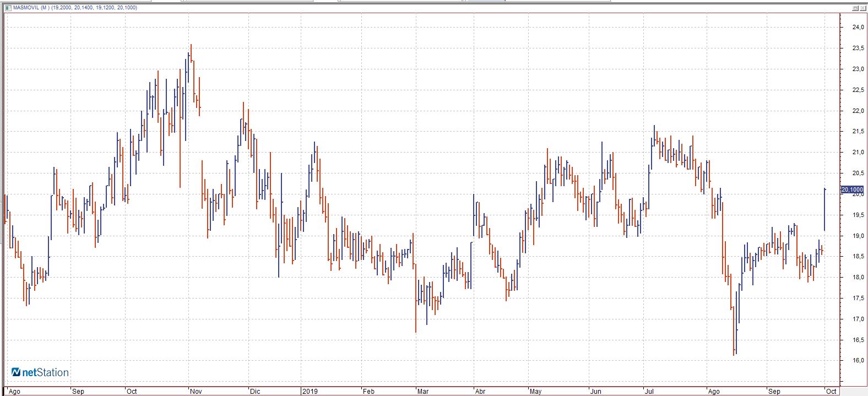The height and width of the screenshot is (396, 868).
Task: Click the 2019 year axis label
Action: 310,392
